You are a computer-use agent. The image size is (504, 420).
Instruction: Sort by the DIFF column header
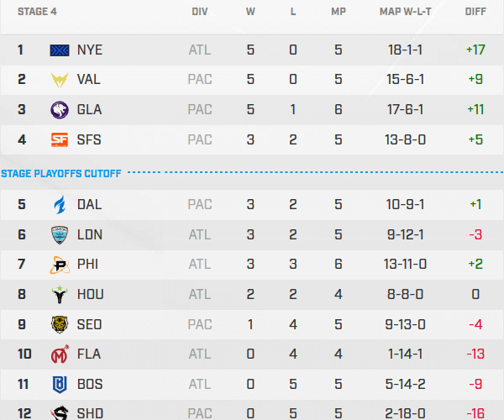pyautogui.click(x=475, y=12)
